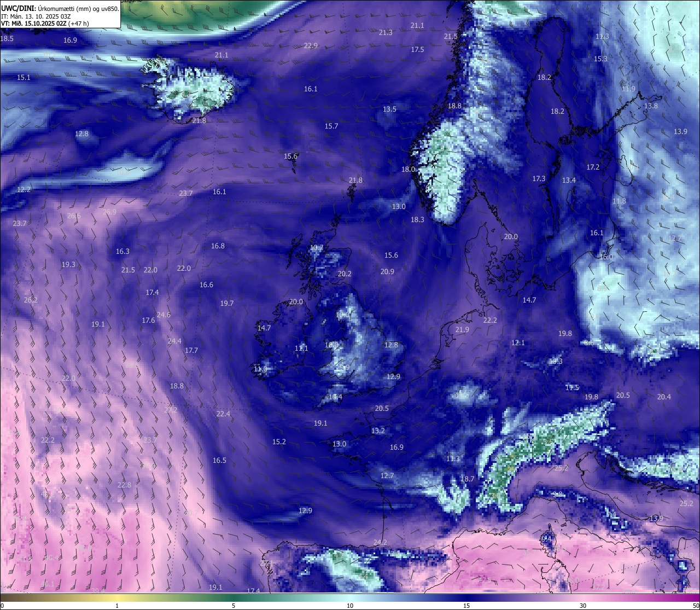Select the map value "16.6"
700x610 pixels.
tap(206, 285)
